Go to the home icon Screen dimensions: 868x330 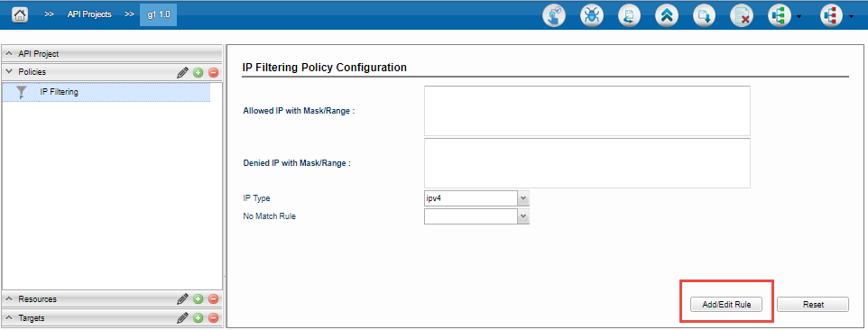coord(20,15)
